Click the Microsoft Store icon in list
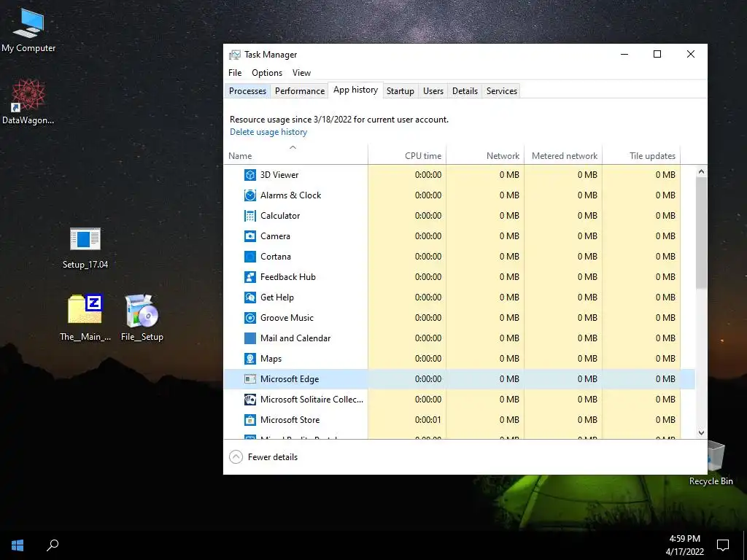Image resolution: width=747 pixels, height=560 pixels. 250,420
